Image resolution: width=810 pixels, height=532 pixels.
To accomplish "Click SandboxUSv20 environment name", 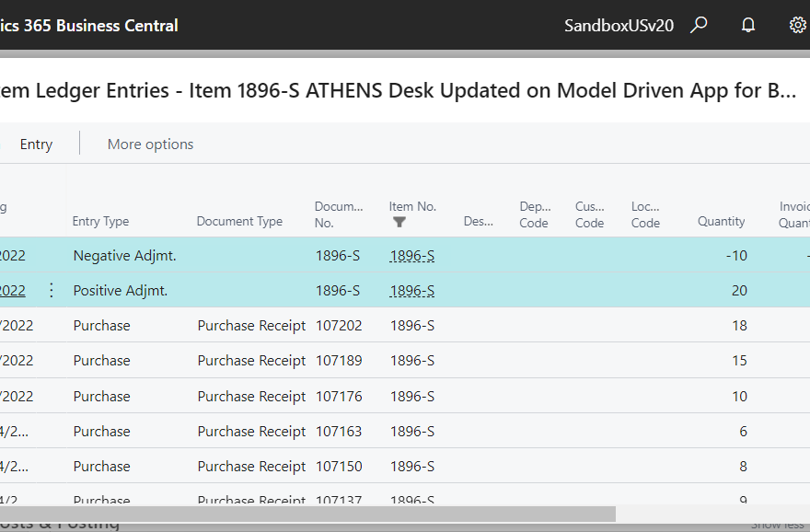I will [x=619, y=25].
